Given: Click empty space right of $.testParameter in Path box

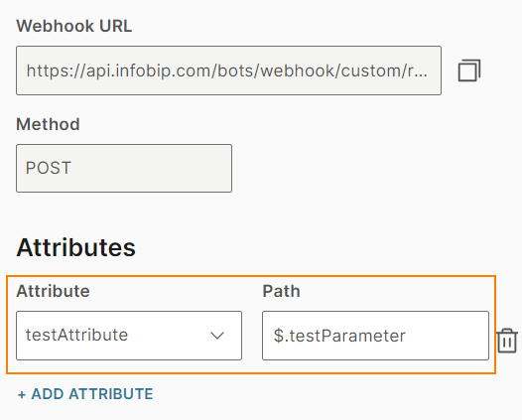Looking at the screenshot, I should [447, 336].
